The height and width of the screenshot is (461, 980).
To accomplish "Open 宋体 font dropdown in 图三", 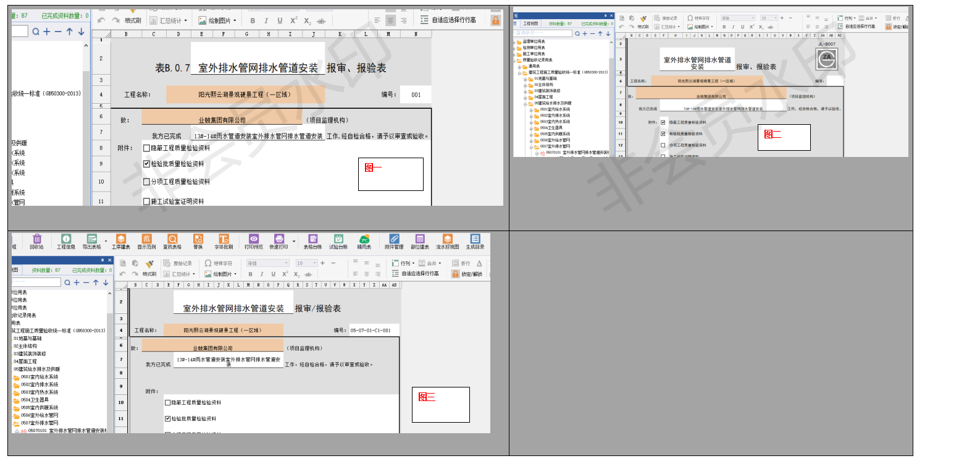I will pos(267,263).
